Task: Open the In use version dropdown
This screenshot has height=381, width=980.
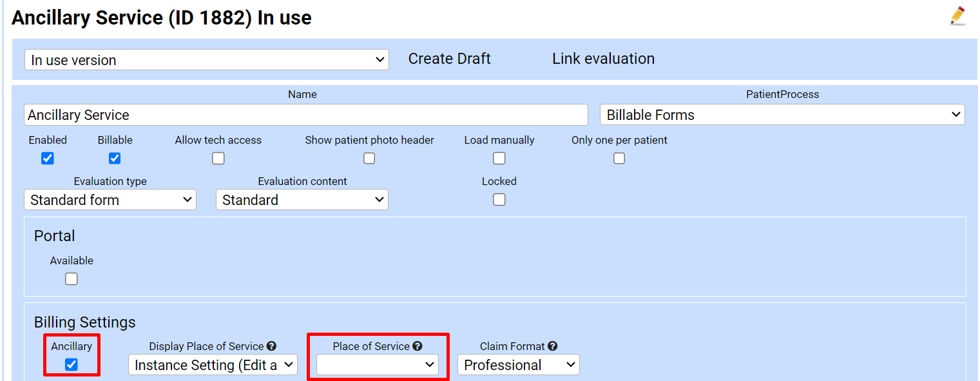Action: (206, 60)
